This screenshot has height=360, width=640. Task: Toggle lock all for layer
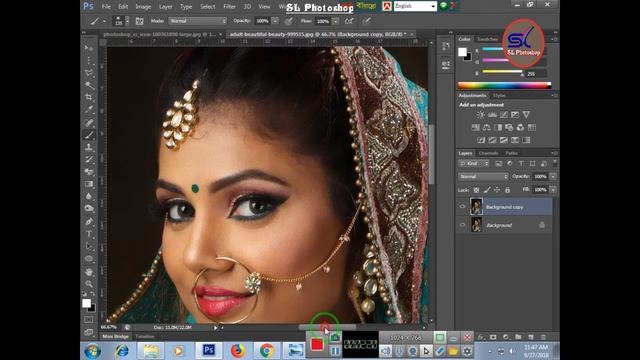(507, 190)
